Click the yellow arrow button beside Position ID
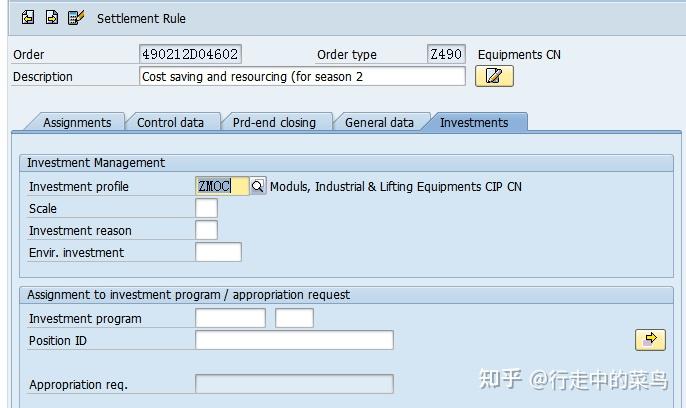686x408 pixels. pos(650,340)
